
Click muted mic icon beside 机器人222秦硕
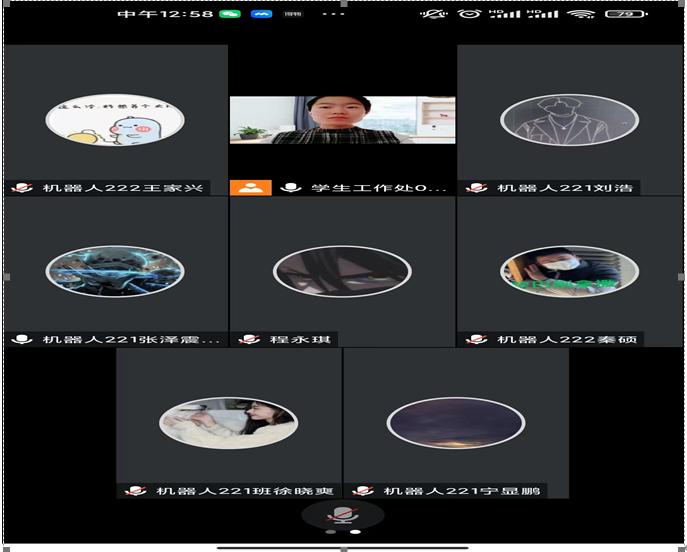click(478, 339)
